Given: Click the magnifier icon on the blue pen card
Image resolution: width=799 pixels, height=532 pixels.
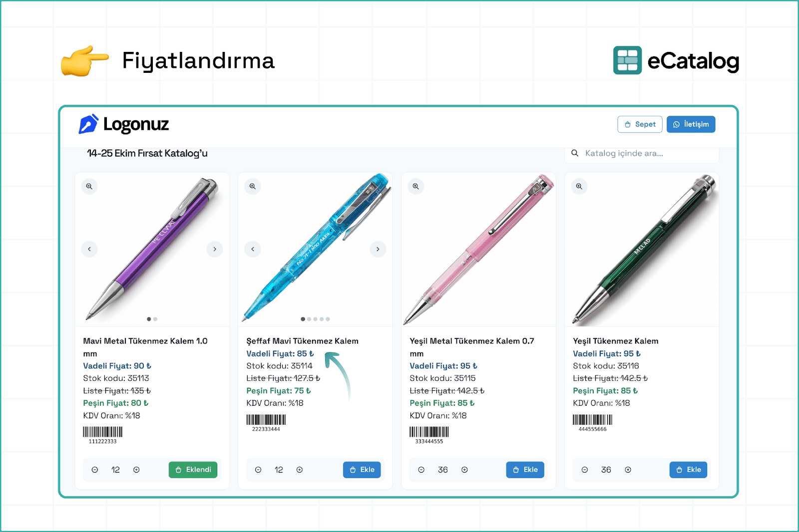Looking at the screenshot, I should click(x=253, y=186).
